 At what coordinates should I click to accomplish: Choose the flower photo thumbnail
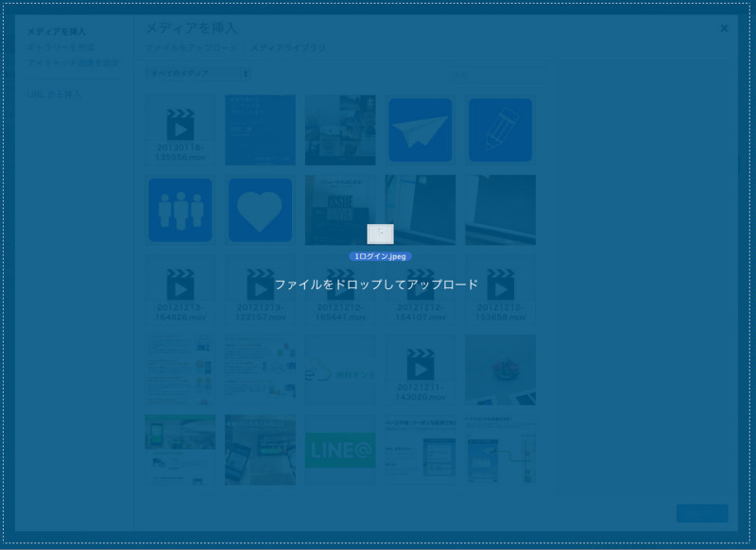coord(501,370)
